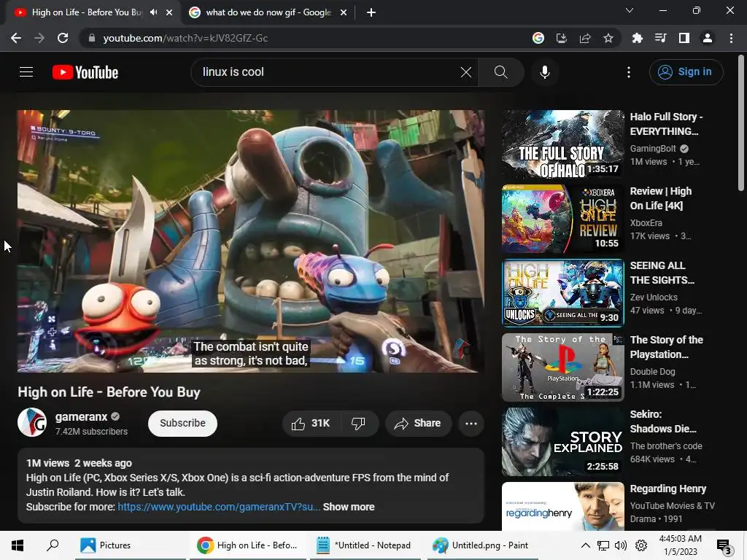
Task: Open Sekiro Story Explained thumbnail
Action: coord(562,441)
